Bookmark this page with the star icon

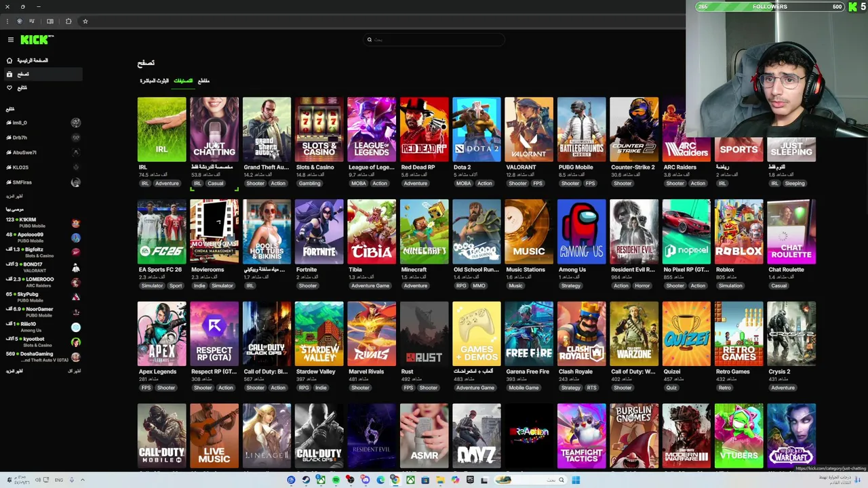tap(85, 21)
